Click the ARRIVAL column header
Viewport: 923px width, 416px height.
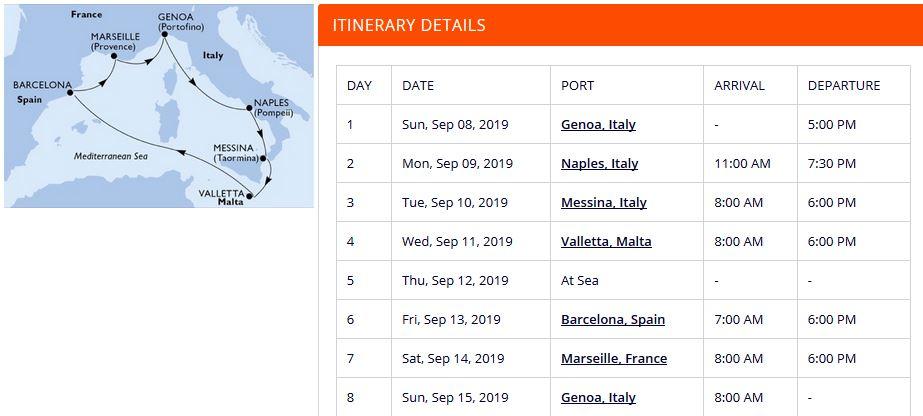(739, 86)
